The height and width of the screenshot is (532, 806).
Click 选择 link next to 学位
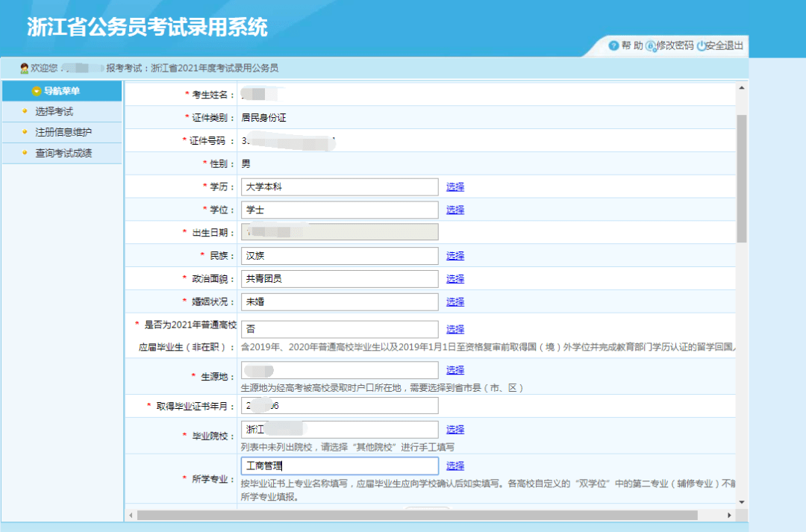tap(455, 210)
